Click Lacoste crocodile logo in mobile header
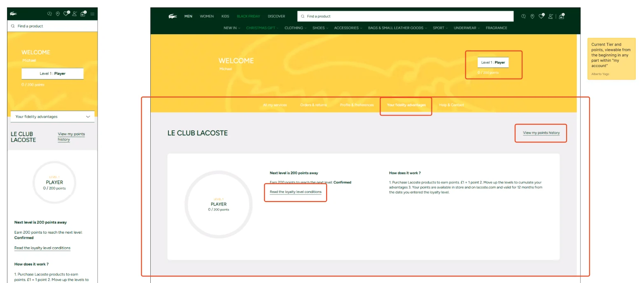The height and width of the screenshot is (283, 644). 13,14
